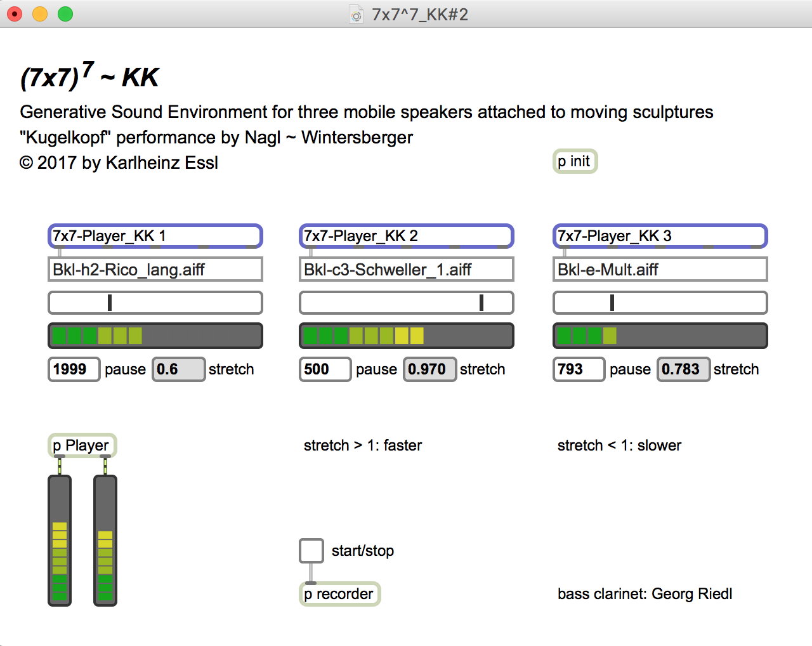812x646 pixels.
Task: Click the 793 pause number box
Action: pyautogui.click(x=579, y=369)
